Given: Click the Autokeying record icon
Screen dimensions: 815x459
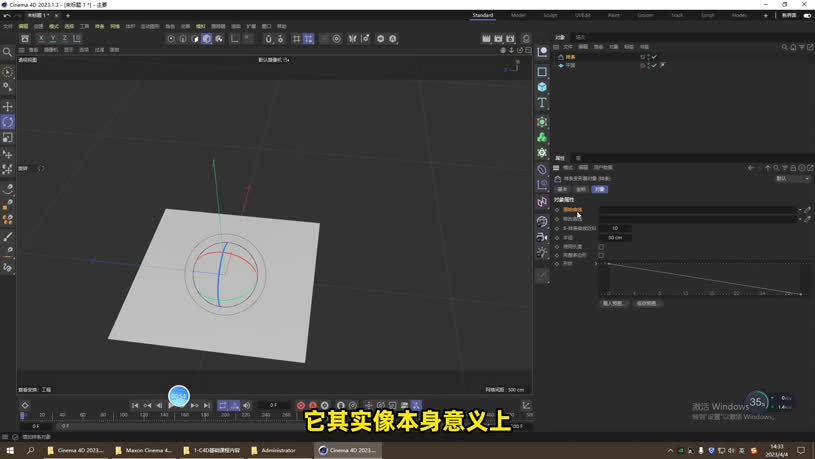Looking at the screenshot, I should coord(313,405).
